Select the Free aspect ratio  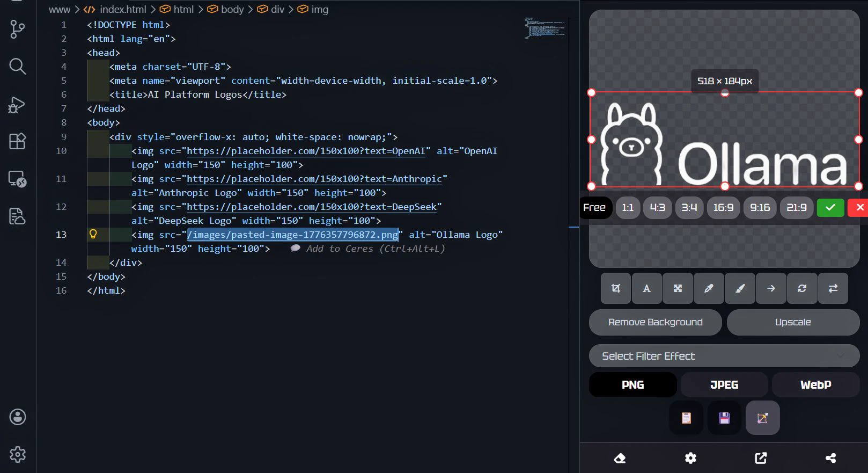pyautogui.click(x=595, y=207)
